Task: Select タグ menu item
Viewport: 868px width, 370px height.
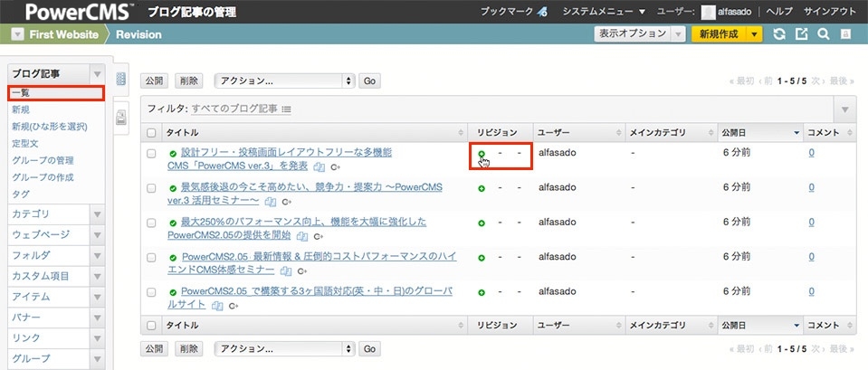Action: 21,194
